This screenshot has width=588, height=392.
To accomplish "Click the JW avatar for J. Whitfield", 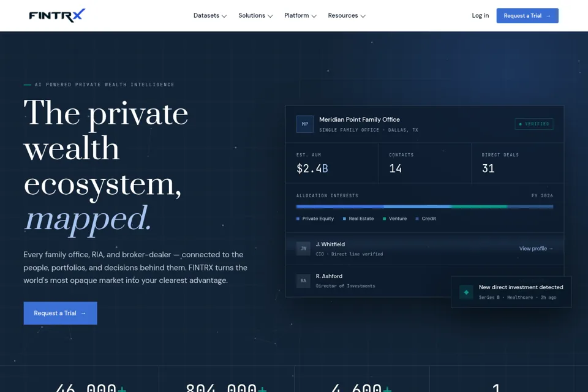I will (303, 248).
